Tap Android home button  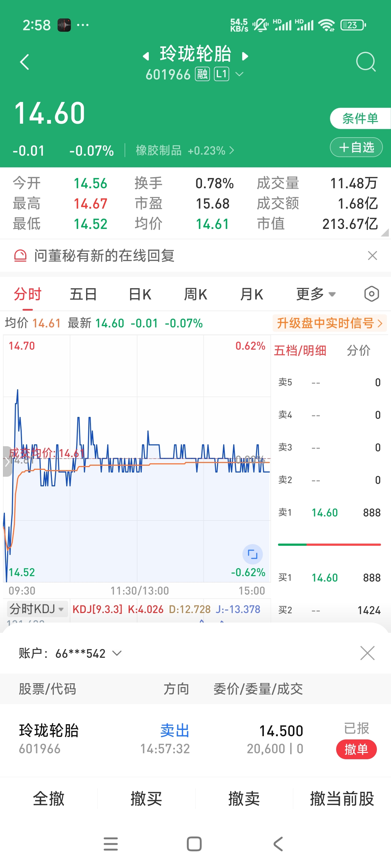tap(194, 844)
